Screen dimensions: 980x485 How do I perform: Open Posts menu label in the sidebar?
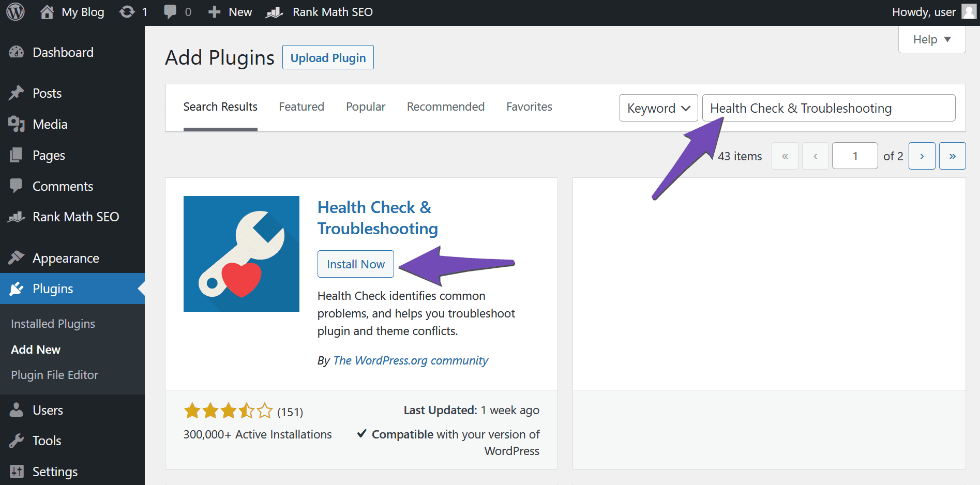click(x=47, y=93)
